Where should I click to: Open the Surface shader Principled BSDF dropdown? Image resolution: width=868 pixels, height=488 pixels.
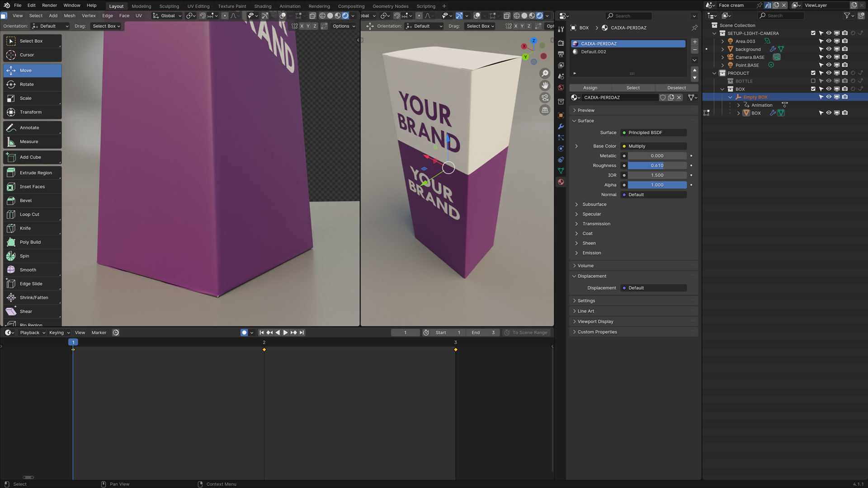653,133
